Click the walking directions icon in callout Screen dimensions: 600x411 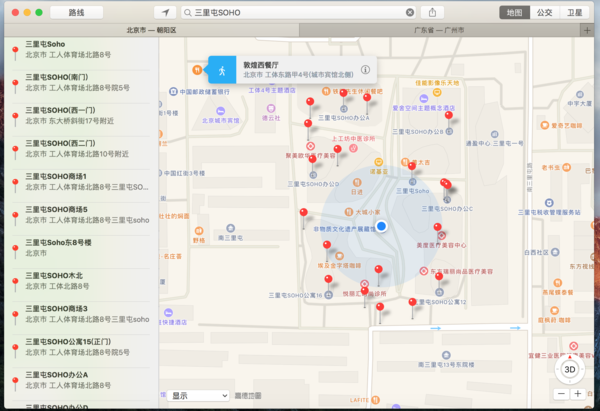tap(221, 71)
